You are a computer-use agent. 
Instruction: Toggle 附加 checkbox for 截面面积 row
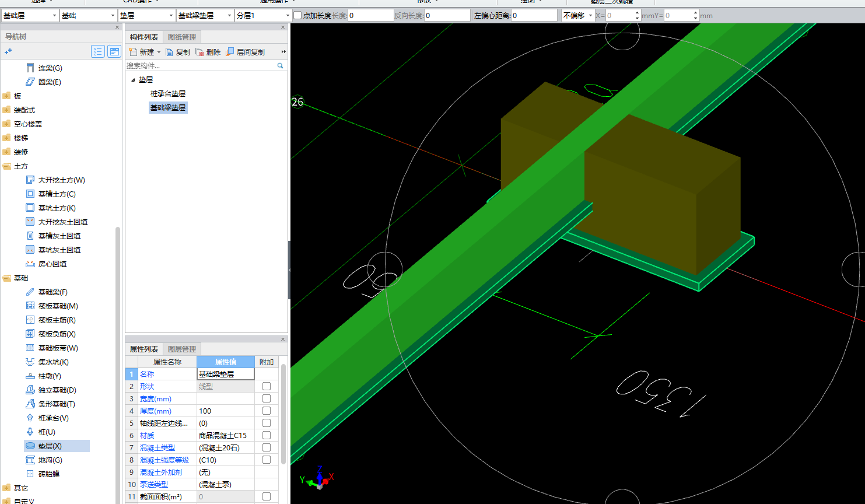click(267, 496)
